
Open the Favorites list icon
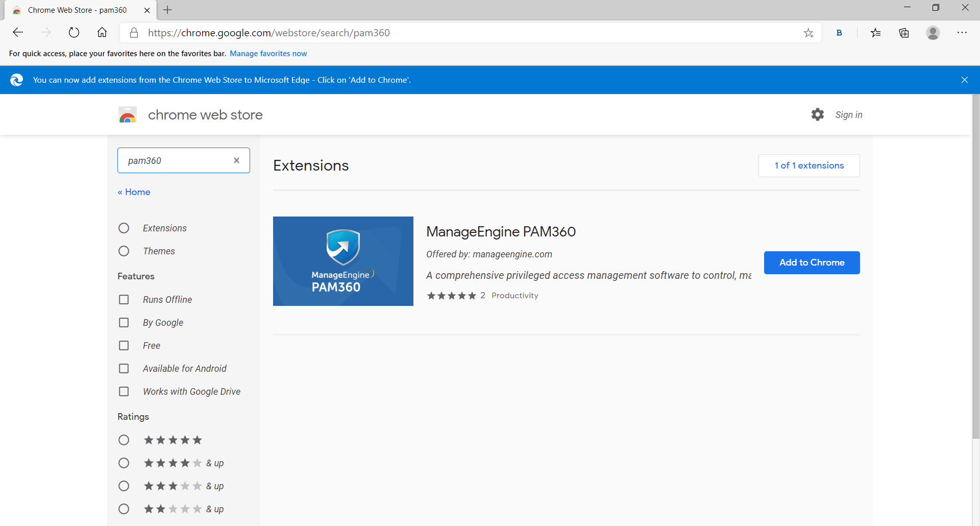876,33
